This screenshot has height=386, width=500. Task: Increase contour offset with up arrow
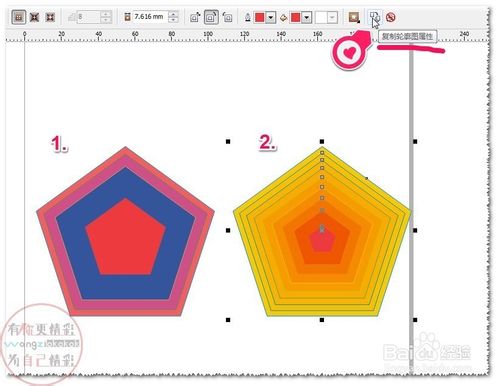pos(173,14)
